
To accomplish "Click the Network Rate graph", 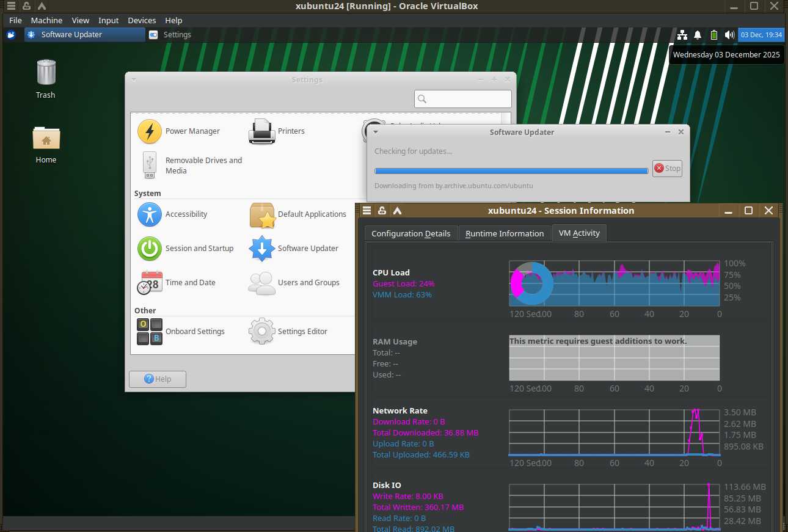I will [x=615, y=432].
